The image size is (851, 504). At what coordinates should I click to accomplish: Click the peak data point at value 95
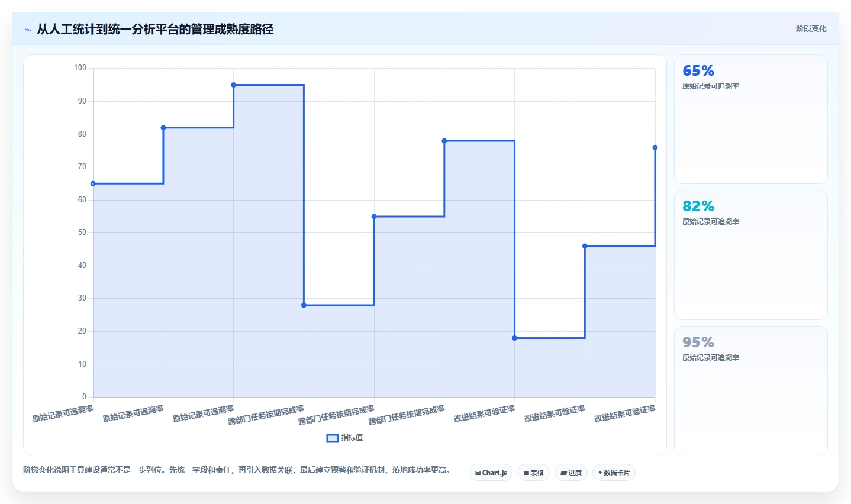[234, 85]
